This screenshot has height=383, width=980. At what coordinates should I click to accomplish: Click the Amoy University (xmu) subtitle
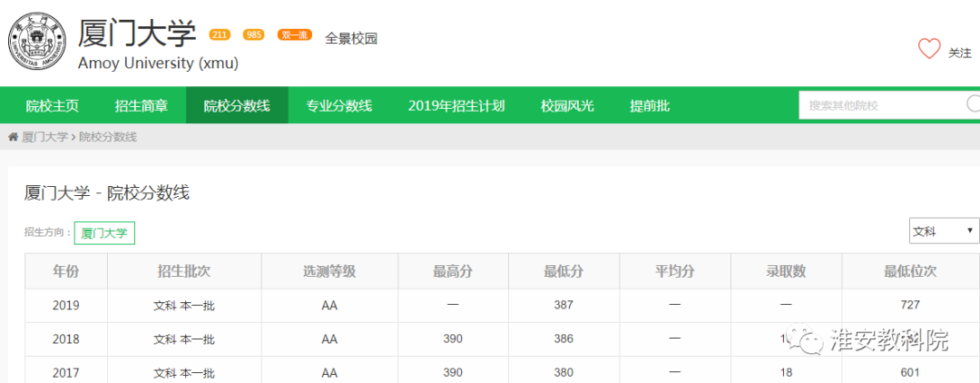coord(158,64)
